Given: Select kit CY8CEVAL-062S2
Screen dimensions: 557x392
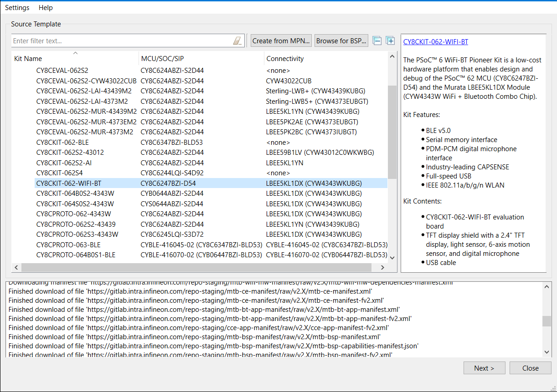Looking at the screenshot, I should tap(62, 71).
